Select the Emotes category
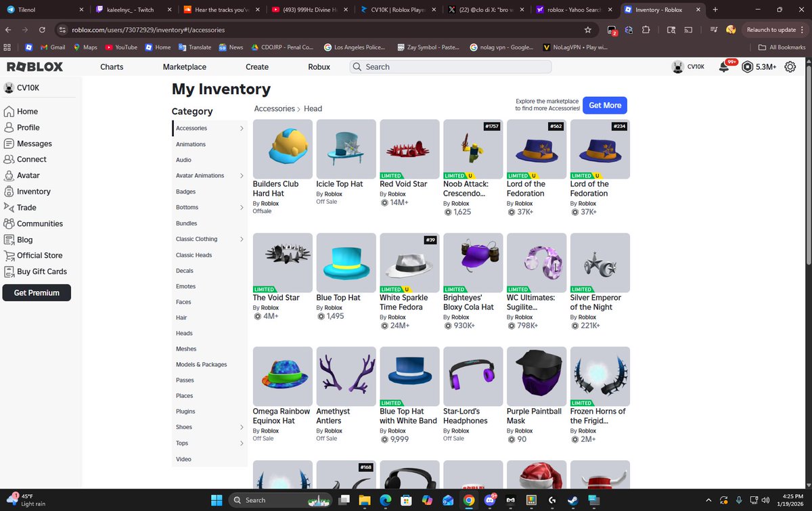The height and width of the screenshot is (511, 812). pos(185,286)
